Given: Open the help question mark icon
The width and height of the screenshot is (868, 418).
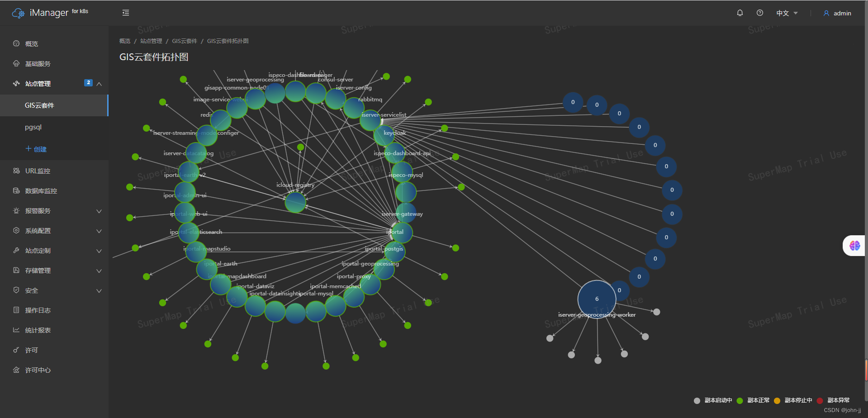Looking at the screenshot, I should 760,13.
